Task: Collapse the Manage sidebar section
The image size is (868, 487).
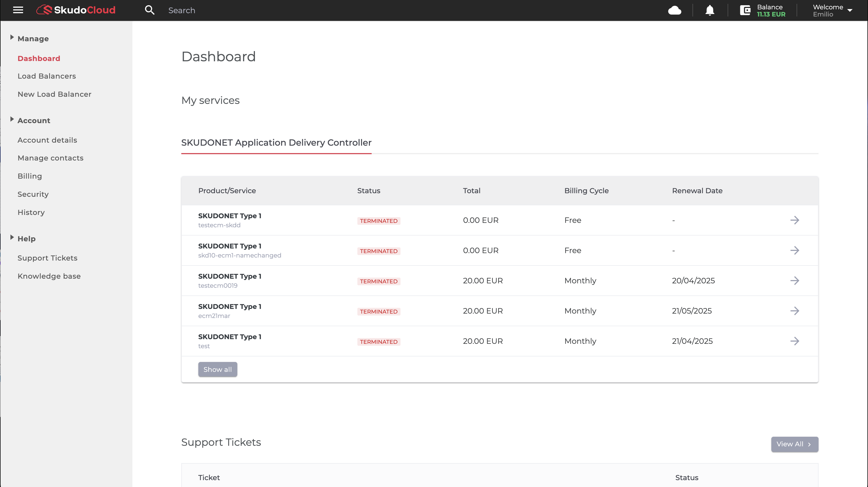Action: [12, 37]
